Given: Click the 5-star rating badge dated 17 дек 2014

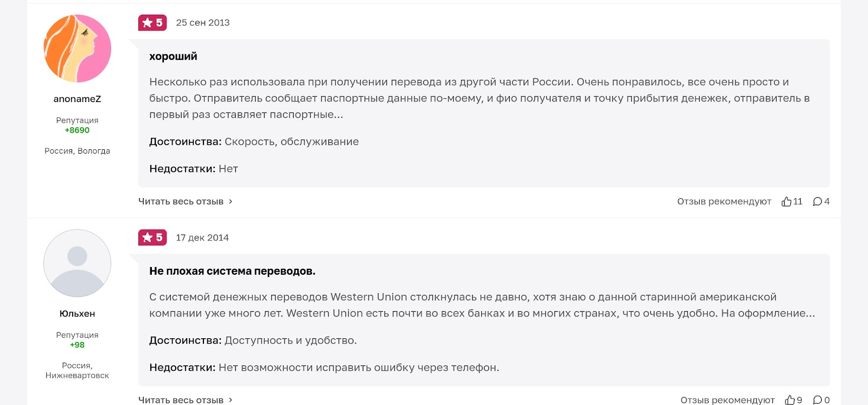Looking at the screenshot, I should coord(152,238).
